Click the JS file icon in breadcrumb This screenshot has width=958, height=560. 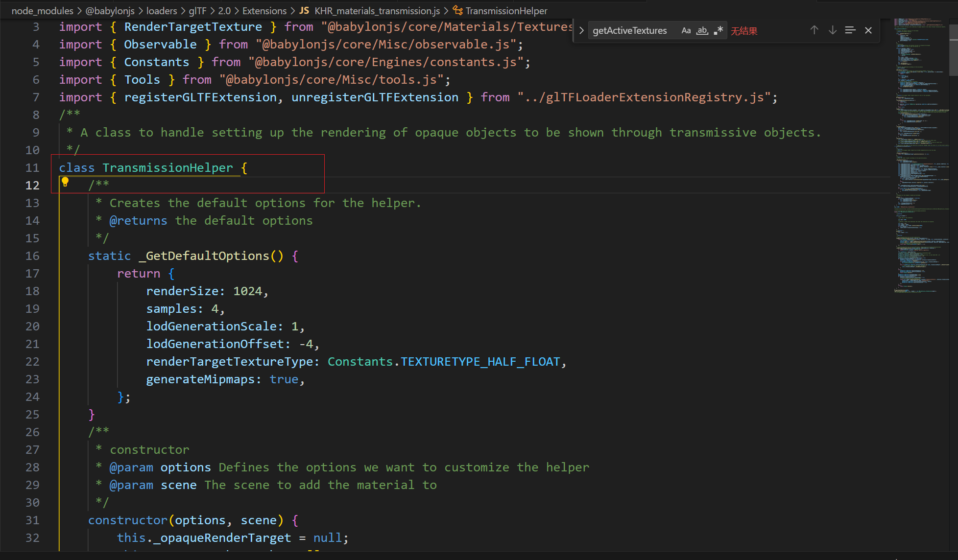pyautogui.click(x=304, y=10)
